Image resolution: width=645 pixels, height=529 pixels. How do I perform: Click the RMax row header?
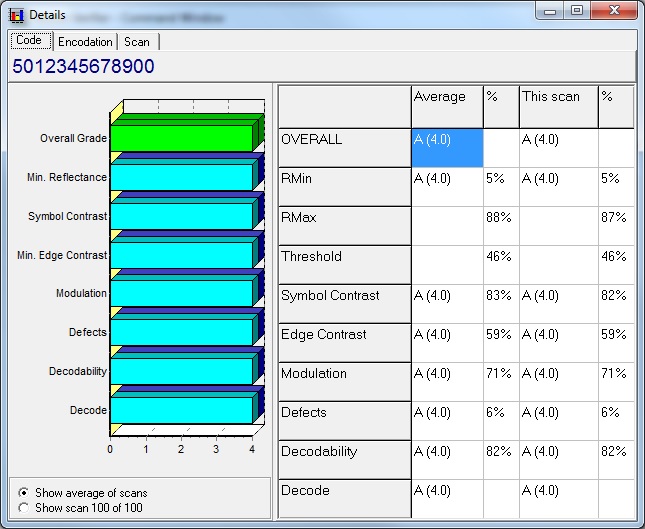[345, 226]
